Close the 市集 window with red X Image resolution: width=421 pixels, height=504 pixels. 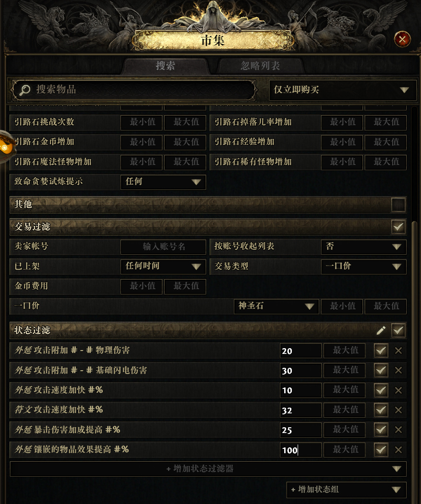click(x=402, y=39)
